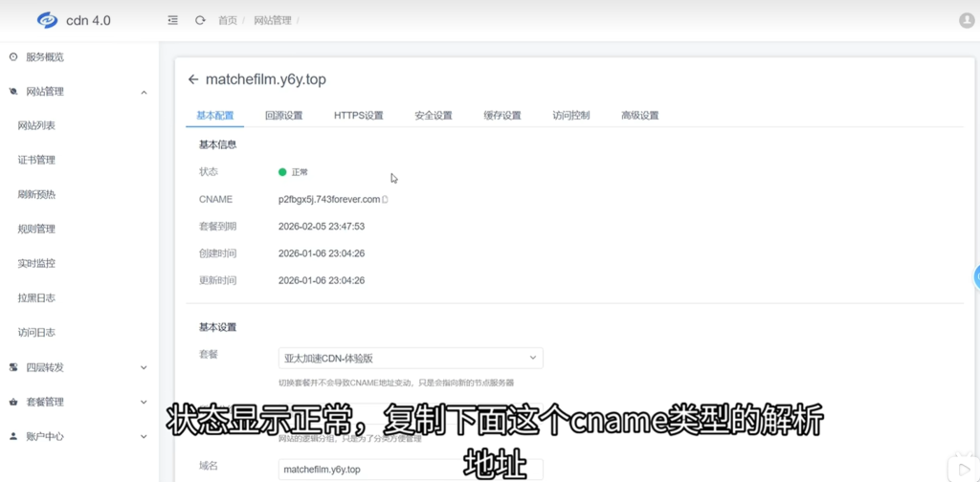This screenshot has width=980, height=482.
Task: Click the 账户中心 person icon
Action: (13, 436)
